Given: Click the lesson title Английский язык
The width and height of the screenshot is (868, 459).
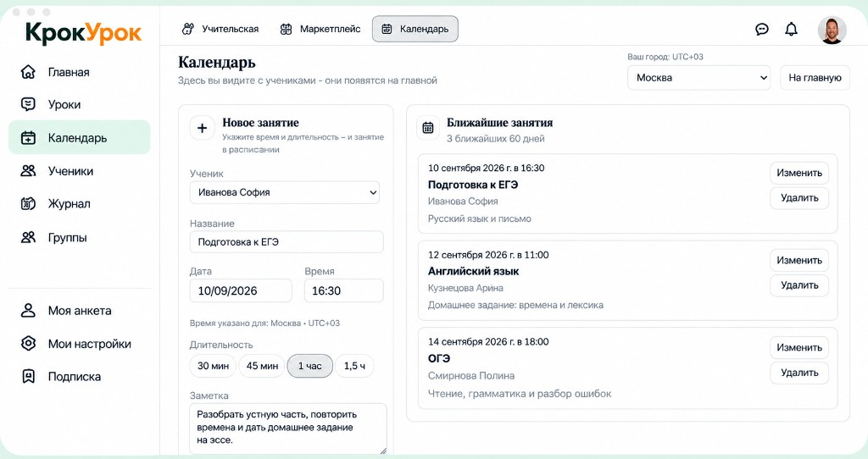Looking at the screenshot, I should tap(473, 272).
